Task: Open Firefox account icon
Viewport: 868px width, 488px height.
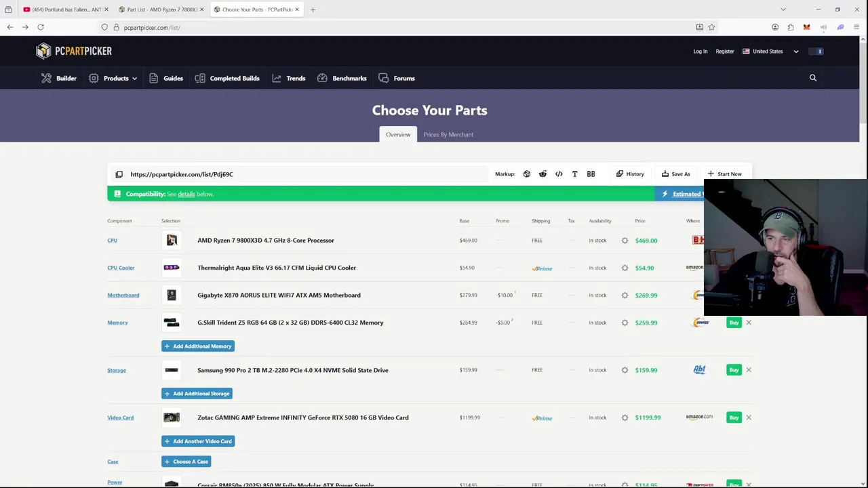Action: 775,27
